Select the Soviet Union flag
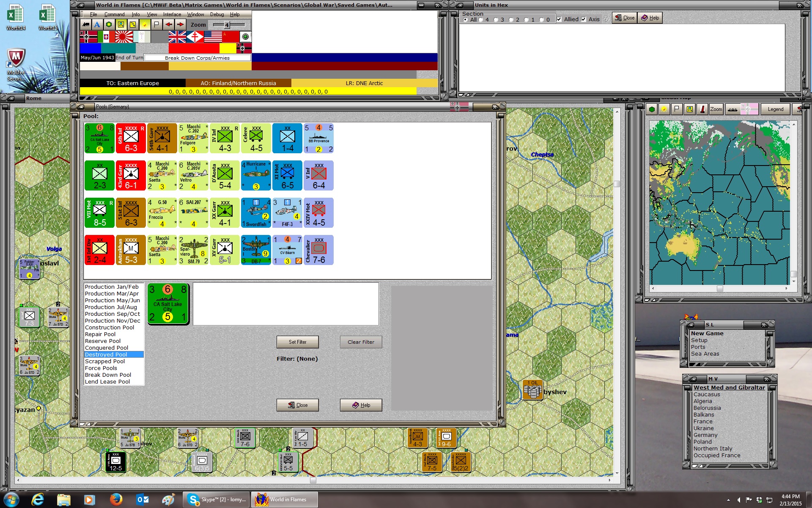The height and width of the screenshot is (508, 812). click(230, 37)
